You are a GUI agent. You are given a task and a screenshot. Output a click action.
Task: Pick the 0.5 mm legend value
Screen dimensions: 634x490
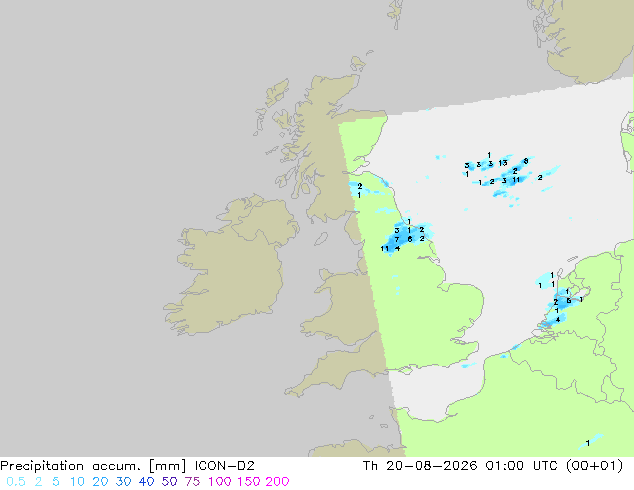[16, 482]
